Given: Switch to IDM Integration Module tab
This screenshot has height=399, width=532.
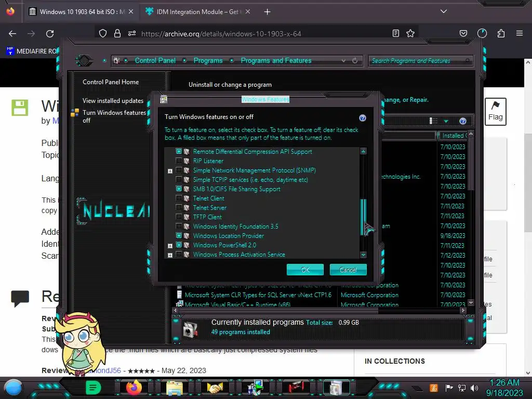Looking at the screenshot, I should click(x=198, y=12).
